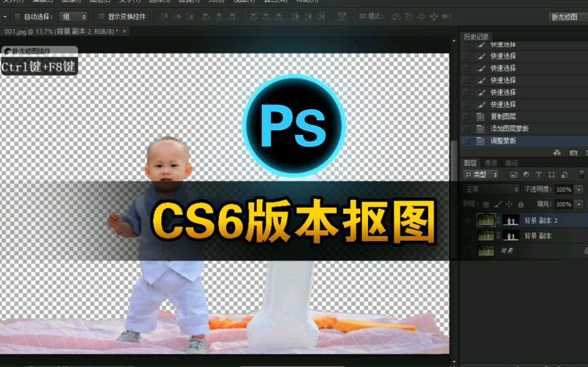The height and width of the screenshot is (367, 588).
Task: Click Distribute vertical centers icon
Action: coord(266,16)
